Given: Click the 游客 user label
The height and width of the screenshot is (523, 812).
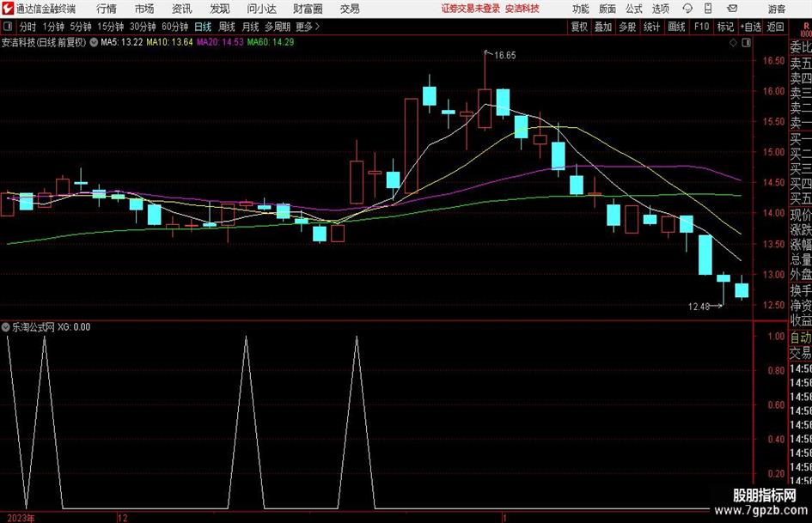Looking at the screenshot, I should pyautogui.click(x=776, y=9).
